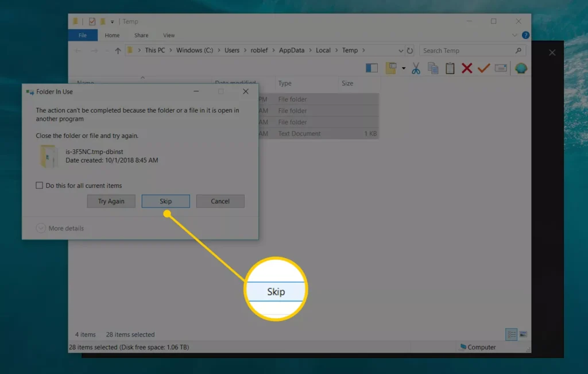Click the Refresh icon beside address bar
Screen dimensions: 588x374
coord(410,51)
